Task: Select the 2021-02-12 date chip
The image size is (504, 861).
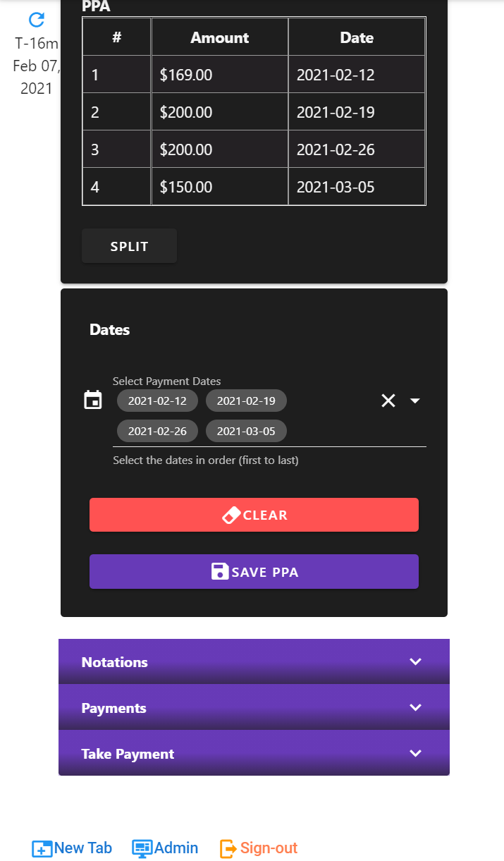Action: [157, 401]
